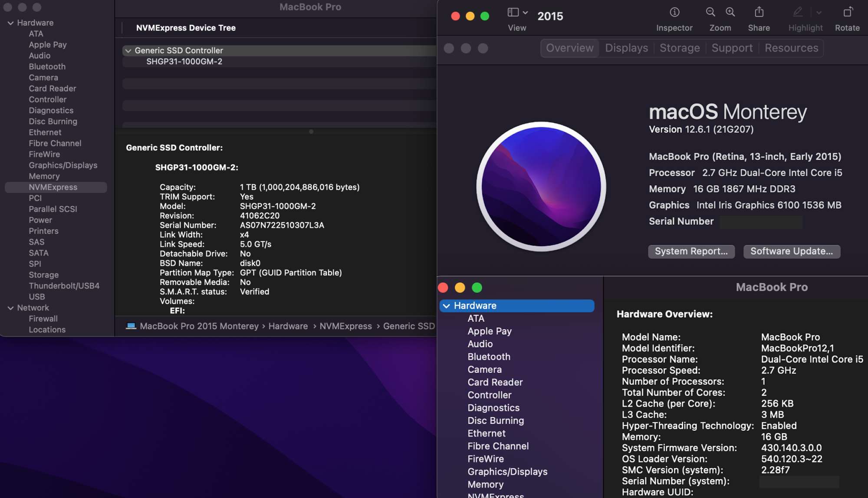Click the zoom in magnifier icon
Screen dimensions: 868x498
(730, 12)
